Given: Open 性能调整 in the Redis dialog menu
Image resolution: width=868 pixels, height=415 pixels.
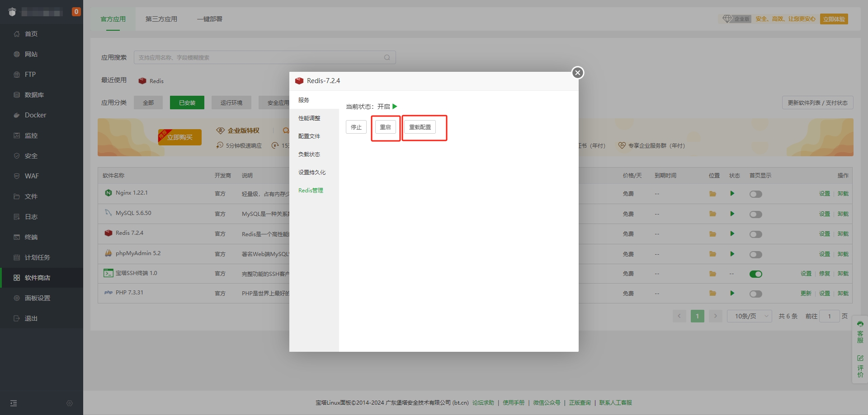Looking at the screenshot, I should click(x=309, y=118).
